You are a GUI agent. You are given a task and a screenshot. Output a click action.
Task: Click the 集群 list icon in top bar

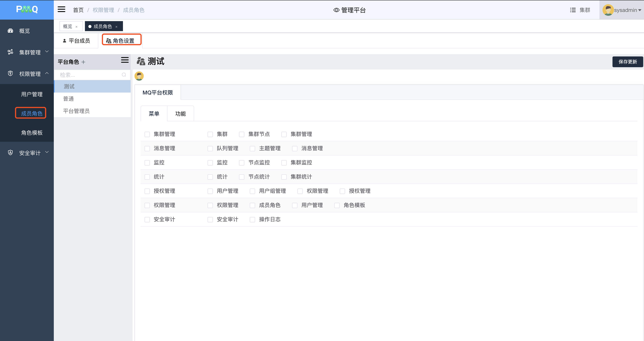tap(573, 10)
